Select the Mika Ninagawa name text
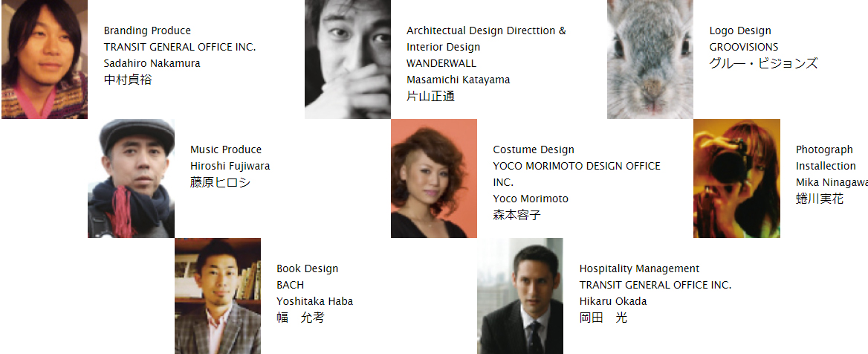868x354 pixels. pos(832,183)
